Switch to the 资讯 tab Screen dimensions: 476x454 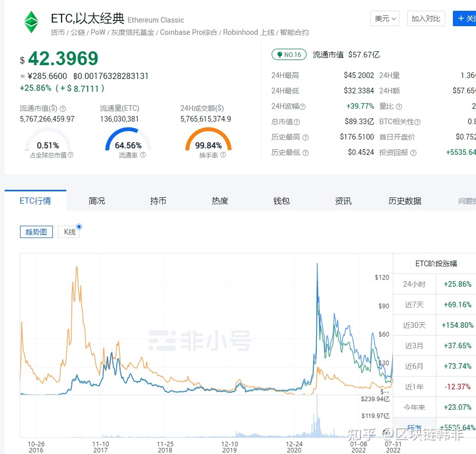[343, 201]
